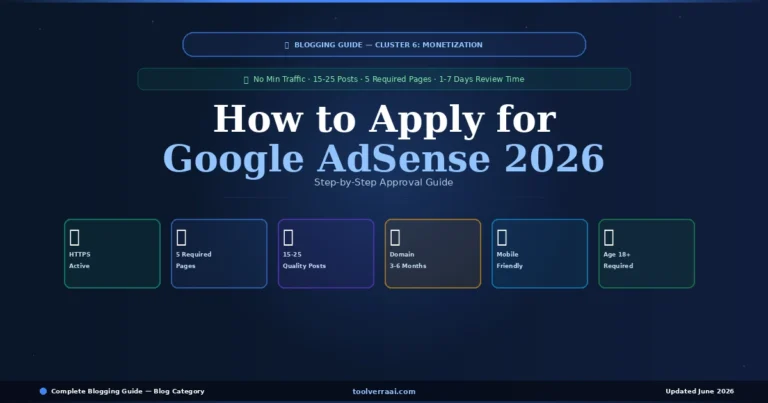The image size is (768, 403).
Task: Click the icon before 'No Min Traffic' text
Action: [x=246, y=80]
